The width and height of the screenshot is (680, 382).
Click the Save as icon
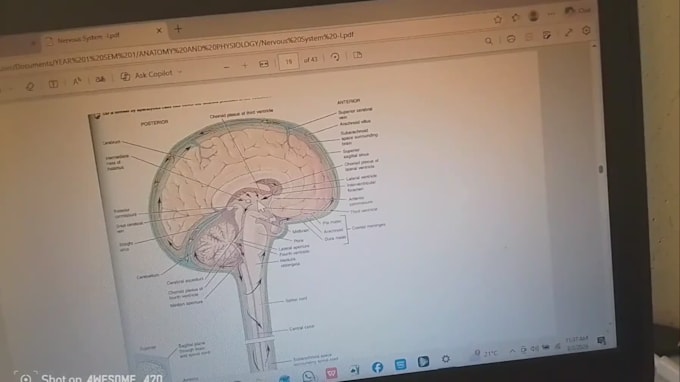(x=547, y=35)
